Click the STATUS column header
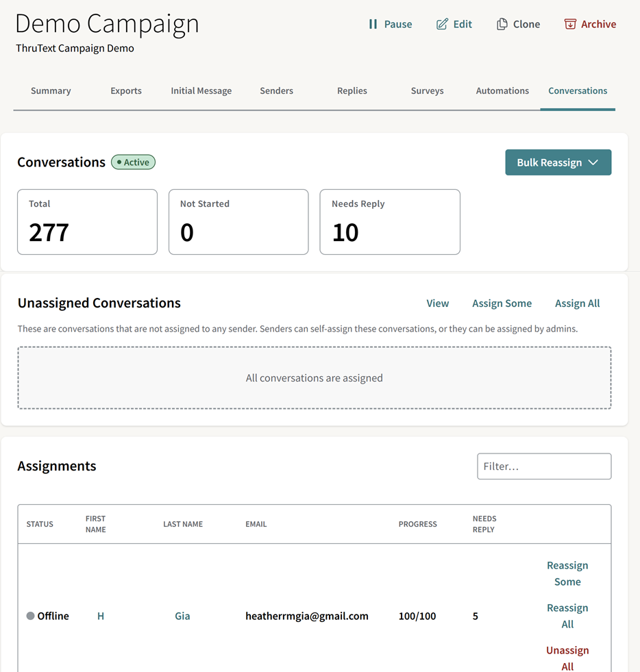The height and width of the screenshot is (672, 640). pos(40,524)
